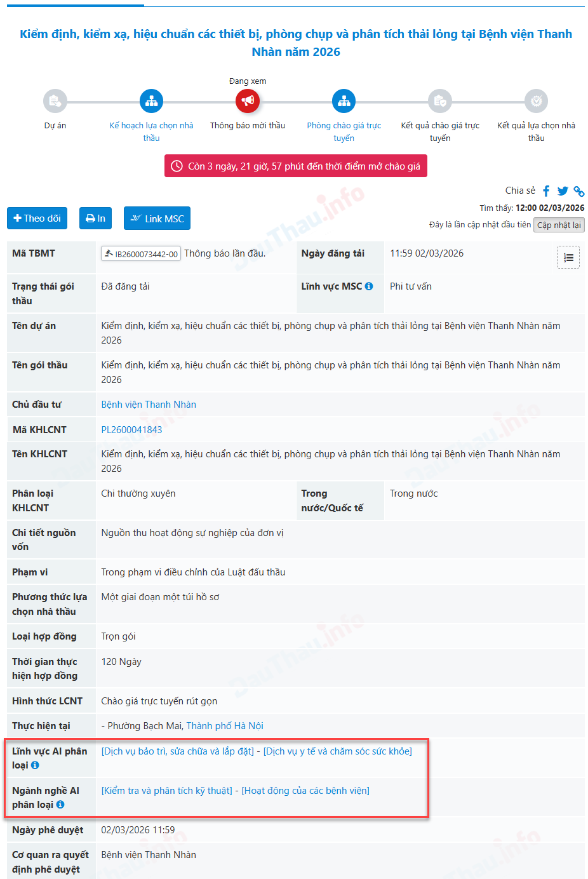Click Kết quả lựa chọn nhà thầu step icon

click(x=536, y=101)
